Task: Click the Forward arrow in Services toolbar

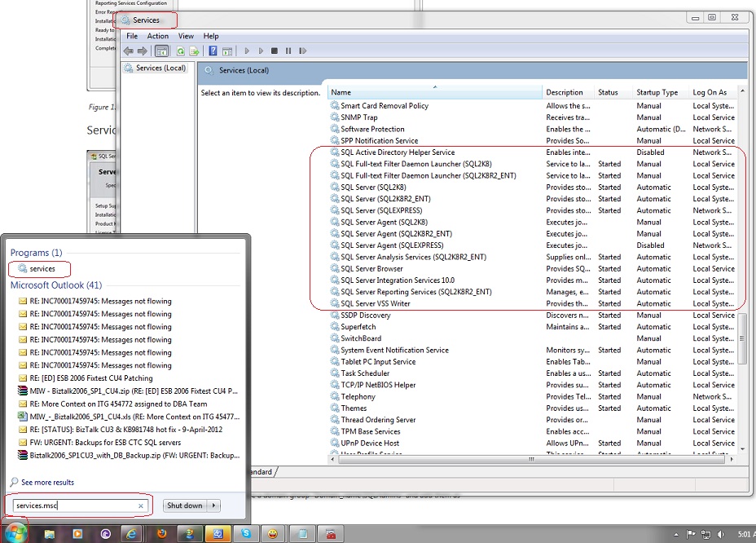Action: click(x=143, y=51)
